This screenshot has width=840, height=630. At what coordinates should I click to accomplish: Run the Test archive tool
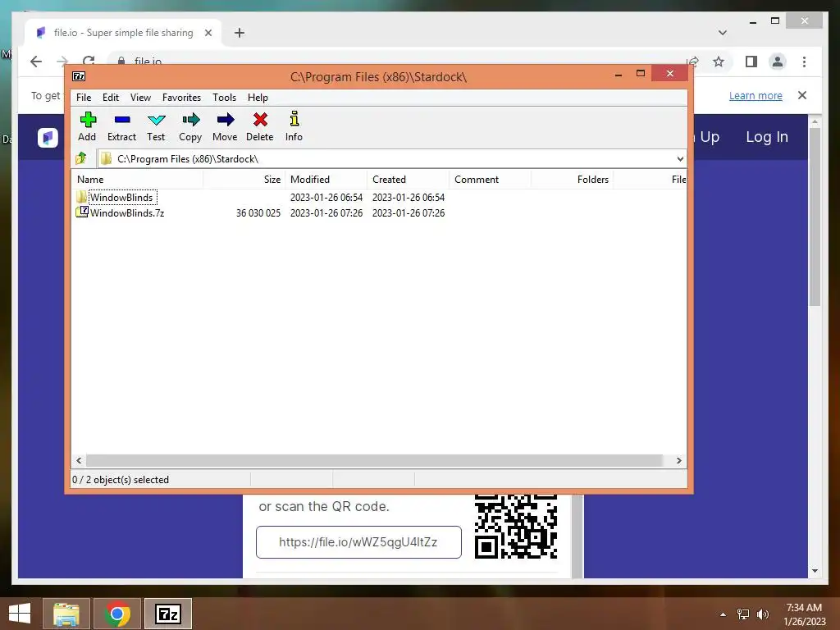(156, 126)
